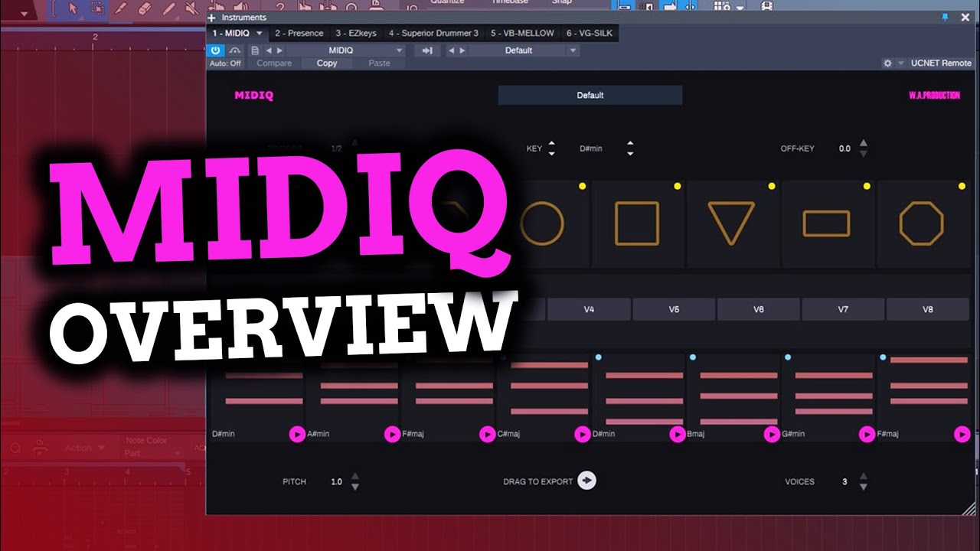This screenshot has height=551, width=980.
Task: Select the V8 variation button
Action: pyautogui.click(x=928, y=310)
